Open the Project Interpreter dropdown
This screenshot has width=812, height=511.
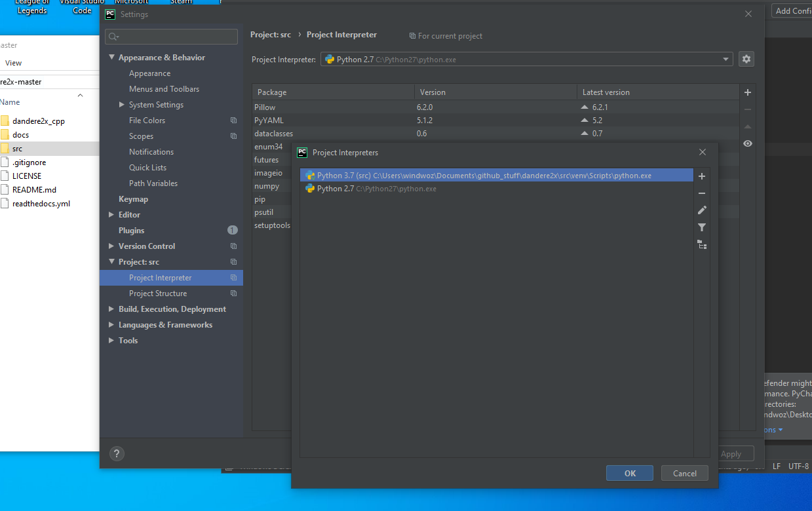click(725, 59)
